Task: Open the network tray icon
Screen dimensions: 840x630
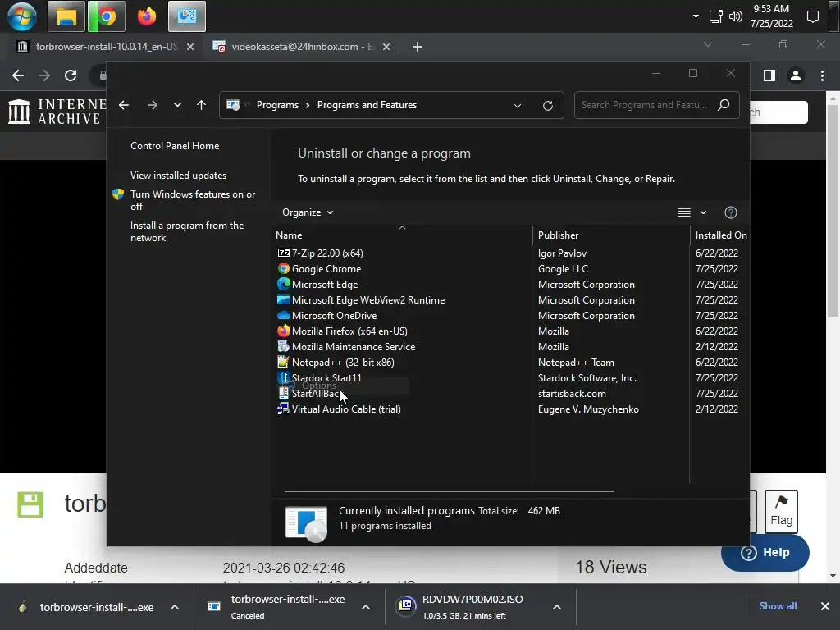Action: [715, 16]
